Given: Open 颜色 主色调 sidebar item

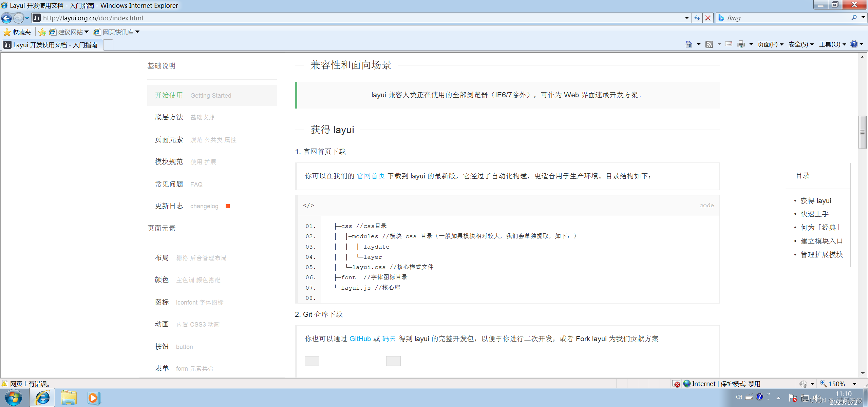Looking at the screenshot, I should pos(212,280).
